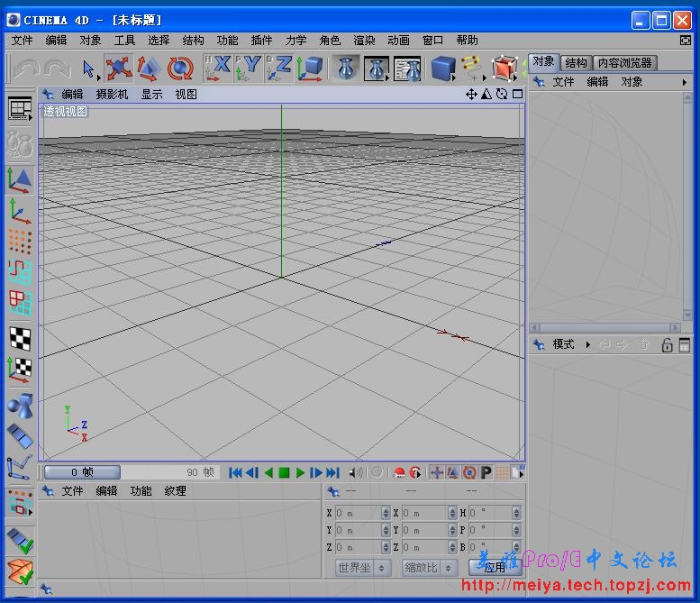Click the 应用 (Apply) button

495,568
